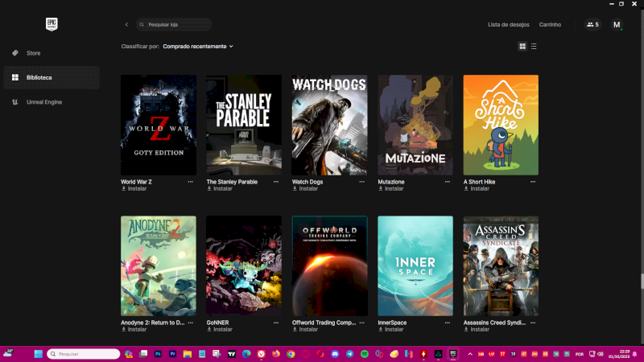Open the Biblioteca section
The width and height of the screenshot is (644, 362).
point(51,77)
